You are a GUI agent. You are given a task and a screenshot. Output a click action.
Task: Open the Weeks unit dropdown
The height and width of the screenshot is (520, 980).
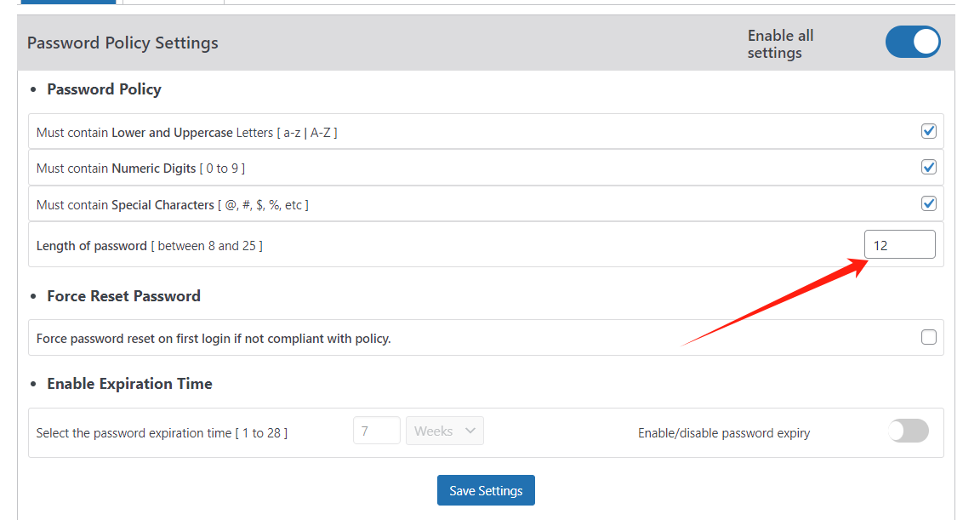pos(444,431)
